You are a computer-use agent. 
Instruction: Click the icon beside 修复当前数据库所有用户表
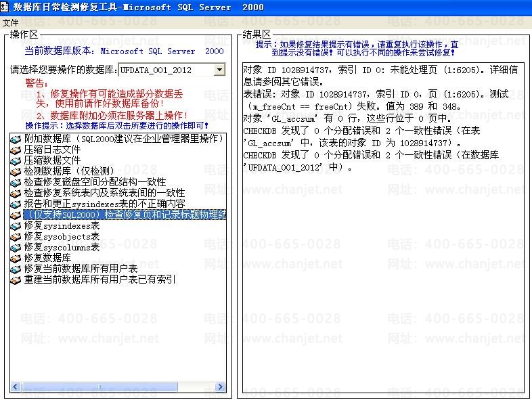16,269
